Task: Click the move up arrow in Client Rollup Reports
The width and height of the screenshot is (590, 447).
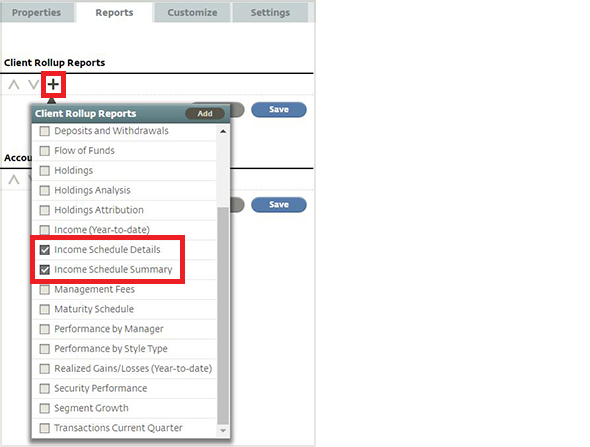Action: tap(14, 84)
